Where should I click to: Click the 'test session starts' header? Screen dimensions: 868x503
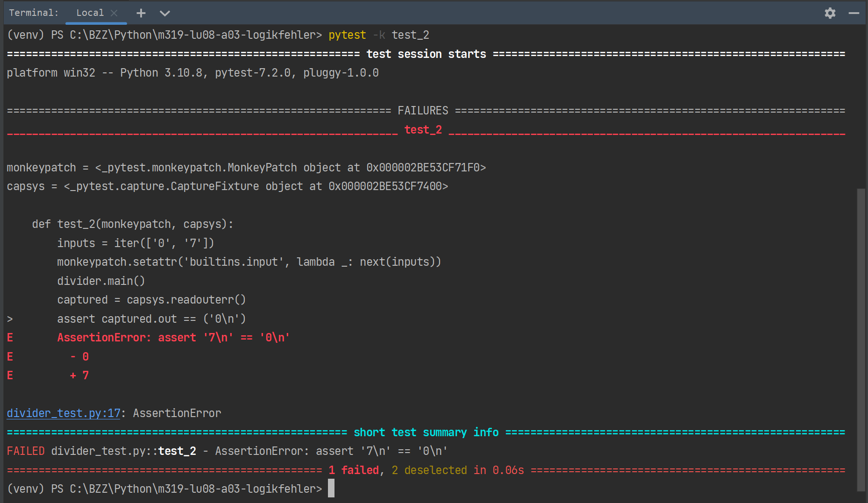[426, 54]
